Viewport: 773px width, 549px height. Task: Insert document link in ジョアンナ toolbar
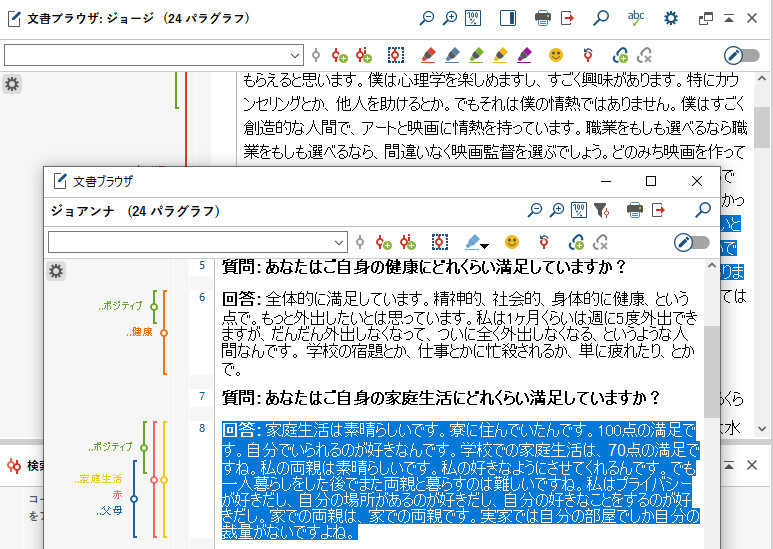[x=576, y=242]
